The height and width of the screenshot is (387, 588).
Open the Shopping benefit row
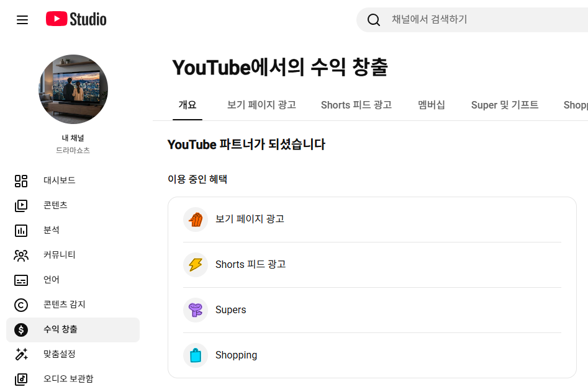[x=372, y=355]
